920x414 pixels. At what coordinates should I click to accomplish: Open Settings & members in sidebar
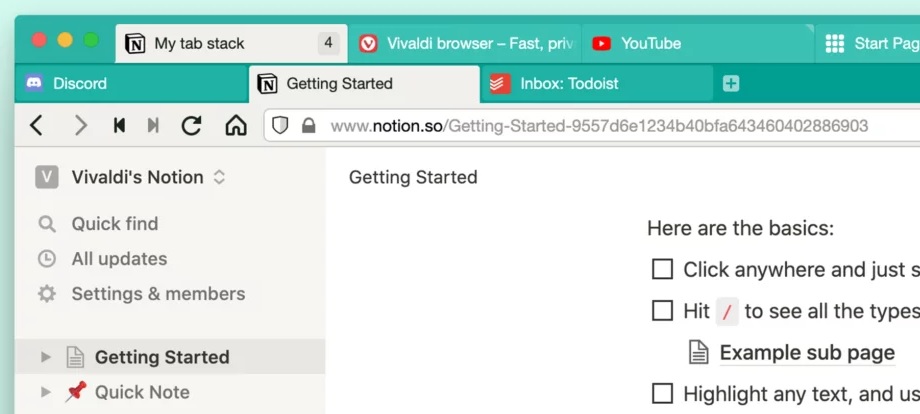pos(157,294)
